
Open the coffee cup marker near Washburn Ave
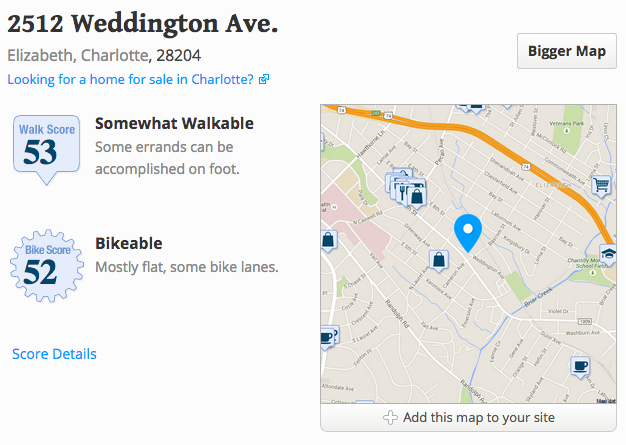[x=580, y=366]
